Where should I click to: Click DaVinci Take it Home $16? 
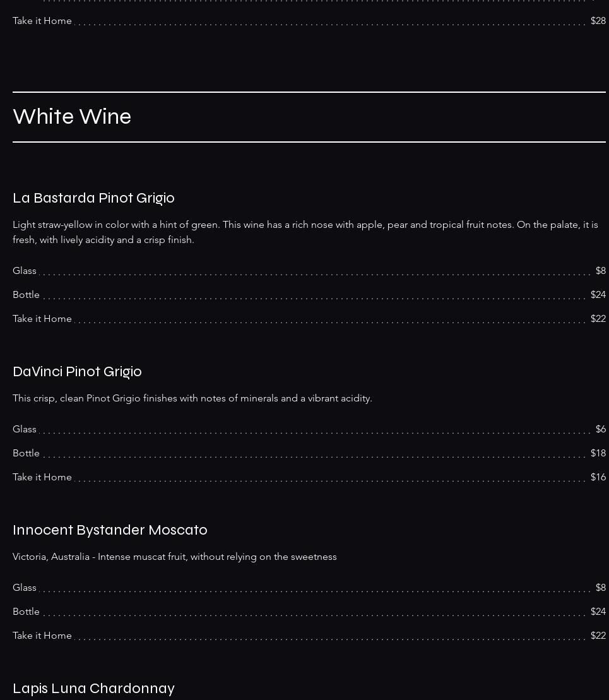click(x=598, y=477)
